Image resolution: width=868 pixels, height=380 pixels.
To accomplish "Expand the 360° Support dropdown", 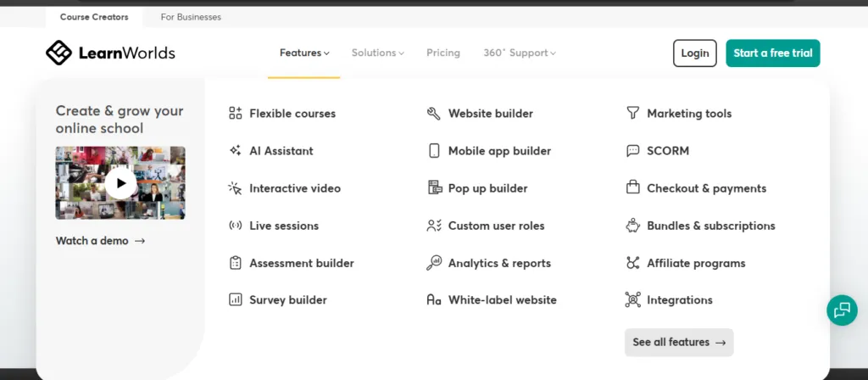I will tap(519, 53).
